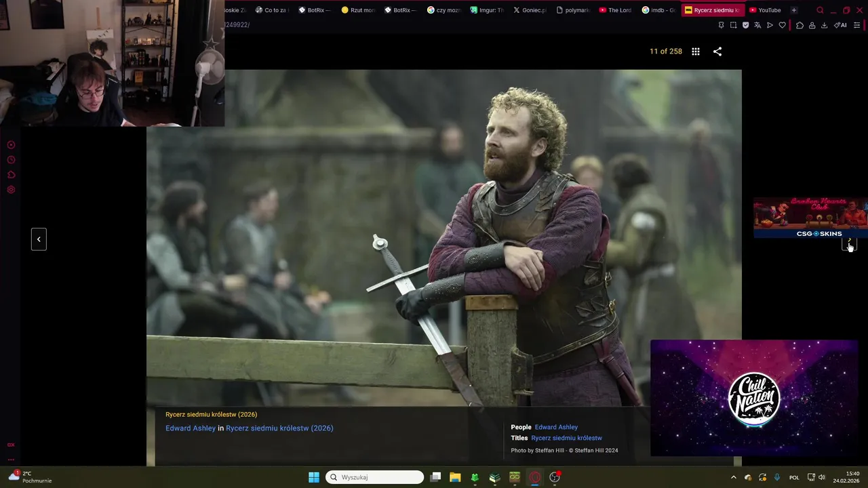Click the Windows taskbar search box 'Wyszukaj'
The height and width of the screenshot is (488, 868).
coord(374,477)
